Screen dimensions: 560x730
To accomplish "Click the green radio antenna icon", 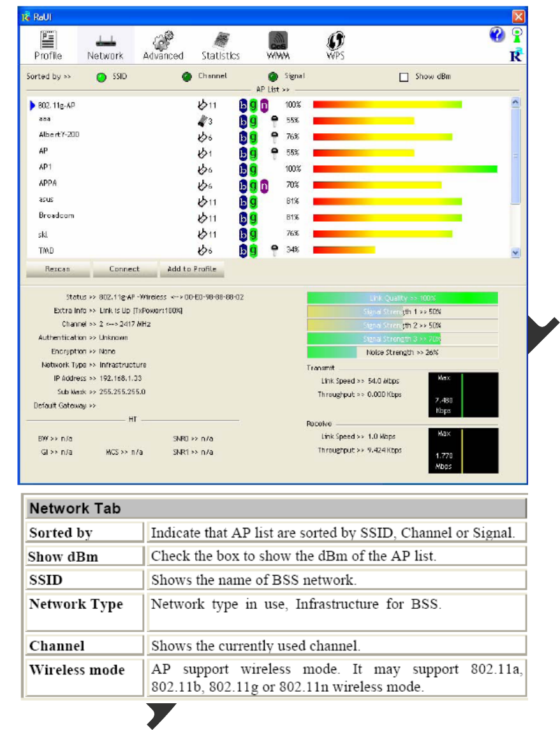I will coord(517,35).
